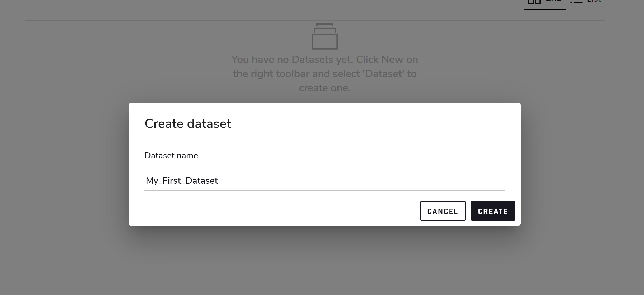Click the Grid layout squares icon

click(x=534, y=2)
